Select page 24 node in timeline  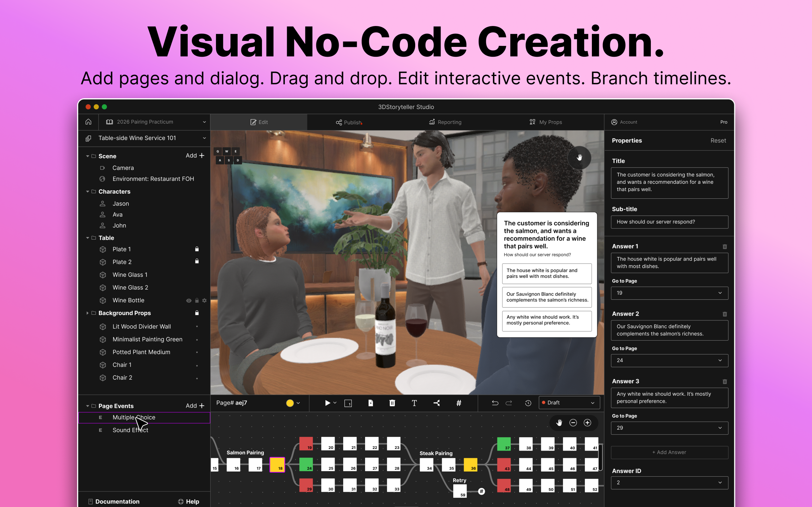(x=306, y=464)
